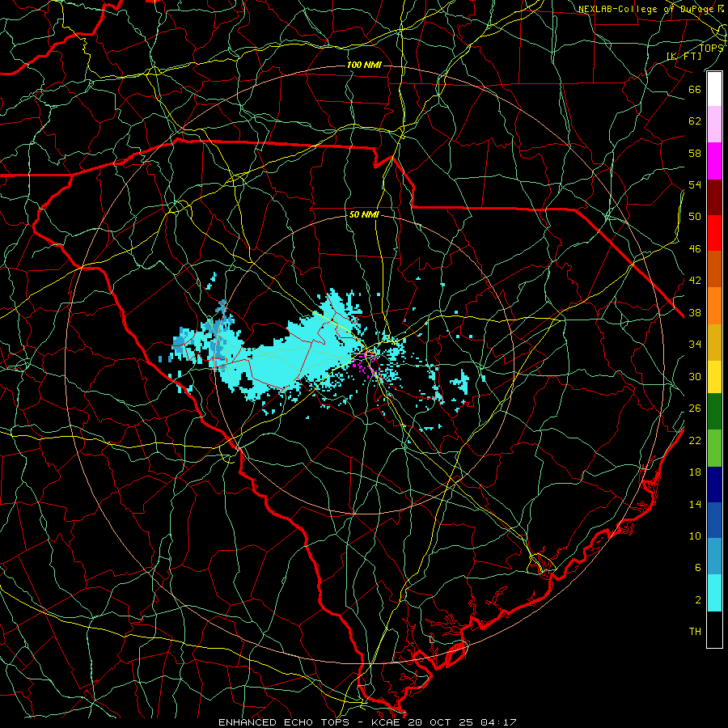Click the legend value "38"

click(695, 313)
